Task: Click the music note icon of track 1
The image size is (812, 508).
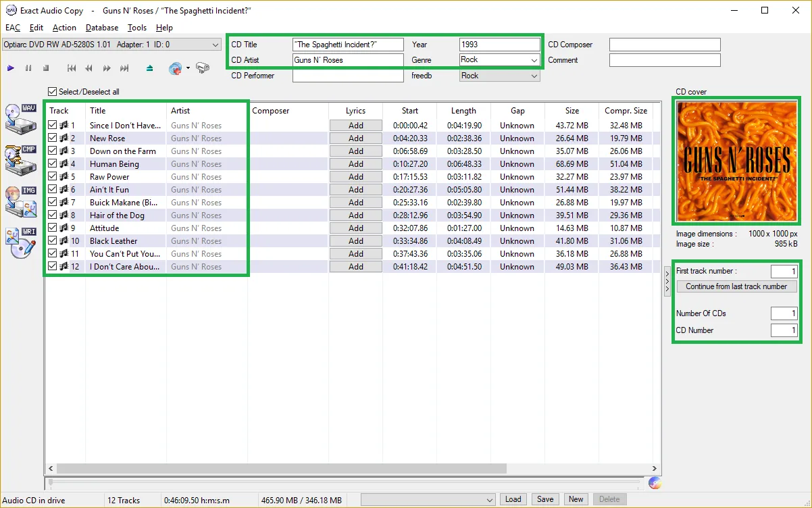Action: (x=64, y=125)
